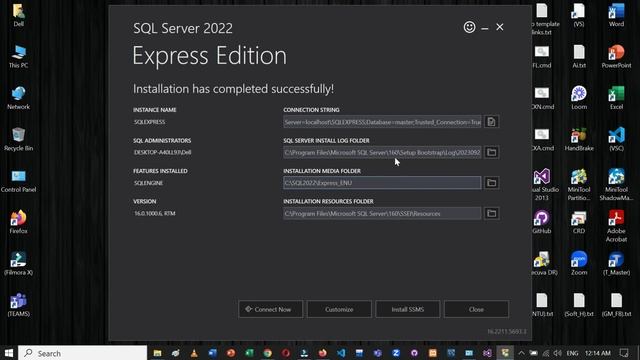This screenshot has height=360, width=640.
Task: Select the (GM_FB).txt desktop file
Action: click(616, 305)
